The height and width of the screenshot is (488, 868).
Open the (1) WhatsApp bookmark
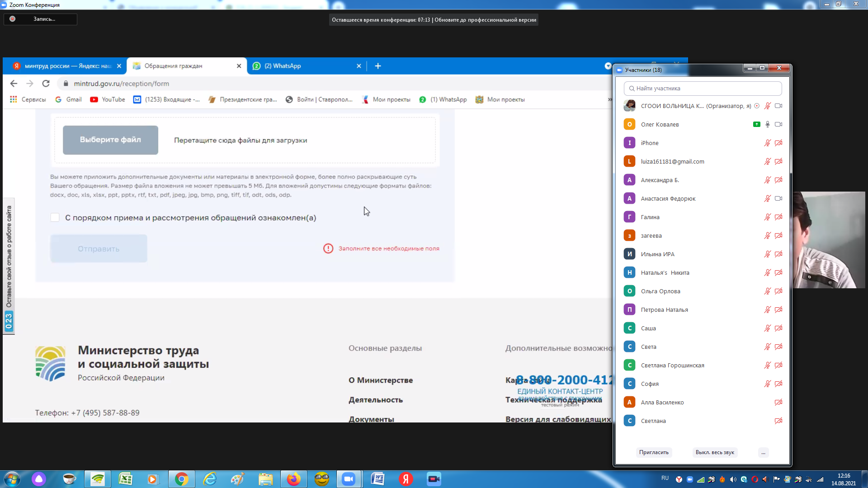(x=443, y=99)
